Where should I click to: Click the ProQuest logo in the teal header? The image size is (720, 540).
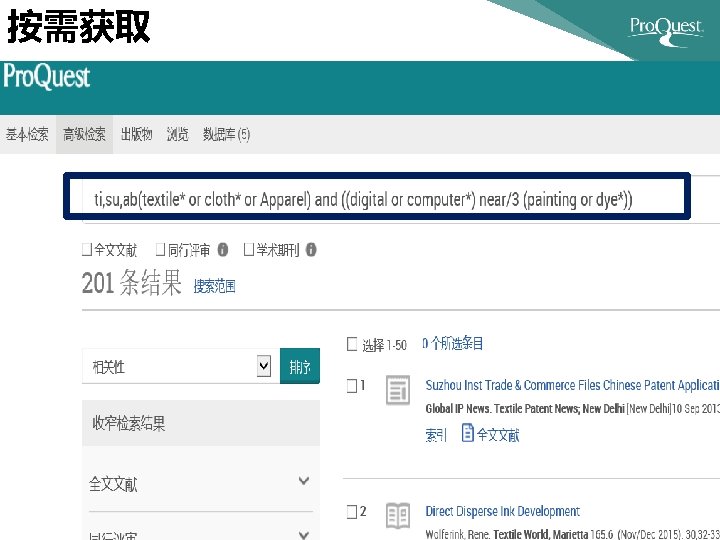point(46,77)
